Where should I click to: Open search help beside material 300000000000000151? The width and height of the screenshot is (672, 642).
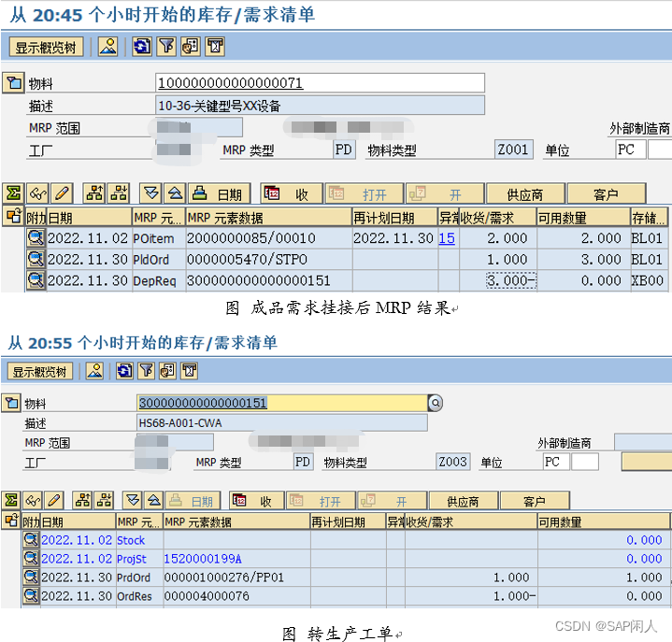(x=435, y=403)
